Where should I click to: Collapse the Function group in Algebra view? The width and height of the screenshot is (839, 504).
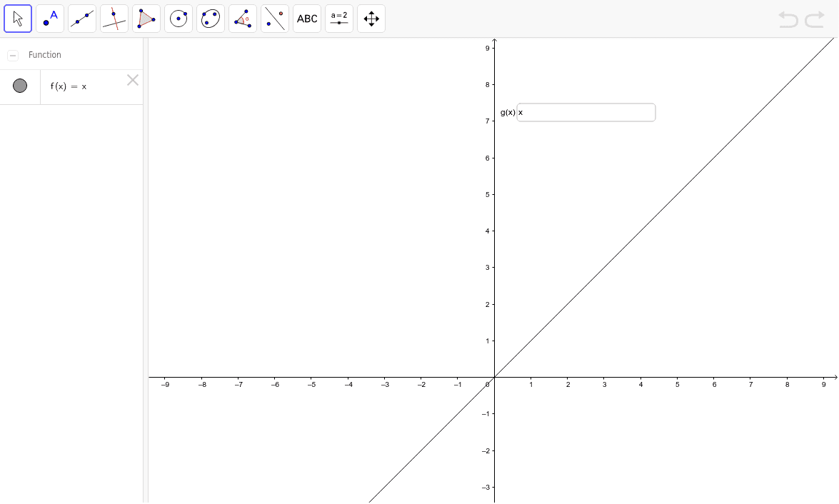pyautogui.click(x=13, y=55)
